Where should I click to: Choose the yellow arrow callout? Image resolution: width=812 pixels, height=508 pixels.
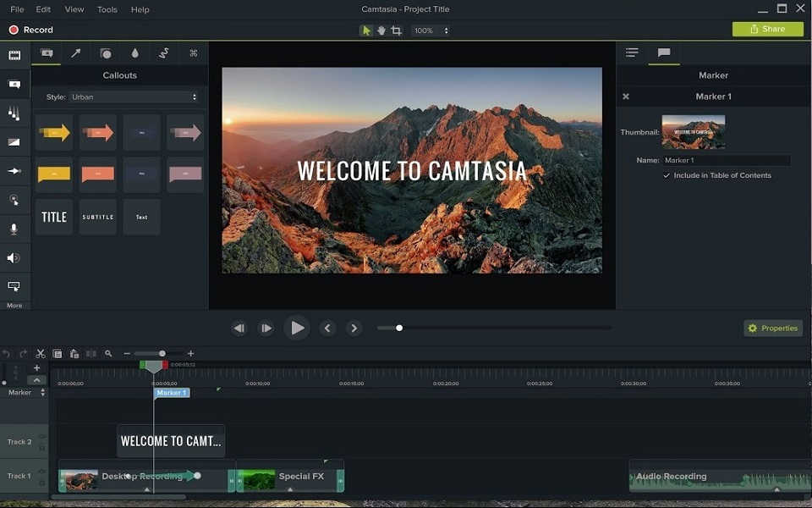pyautogui.click(x=54, y=133)
